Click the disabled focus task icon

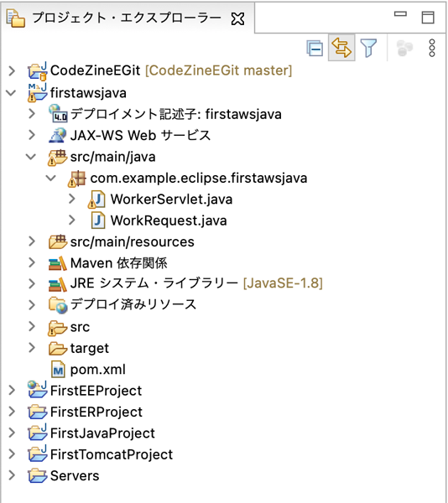[404, 48]
